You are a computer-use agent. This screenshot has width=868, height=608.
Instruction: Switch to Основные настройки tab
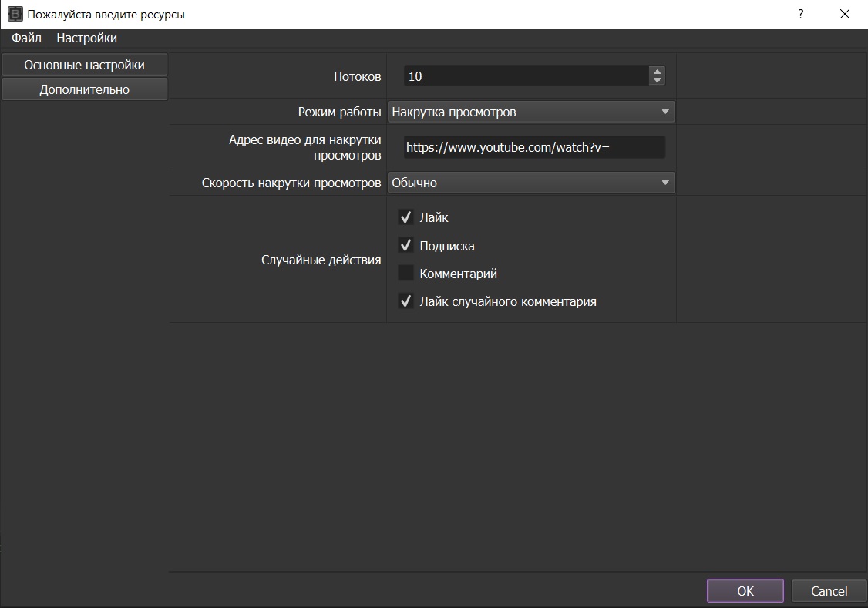click(x=85, y=65)
